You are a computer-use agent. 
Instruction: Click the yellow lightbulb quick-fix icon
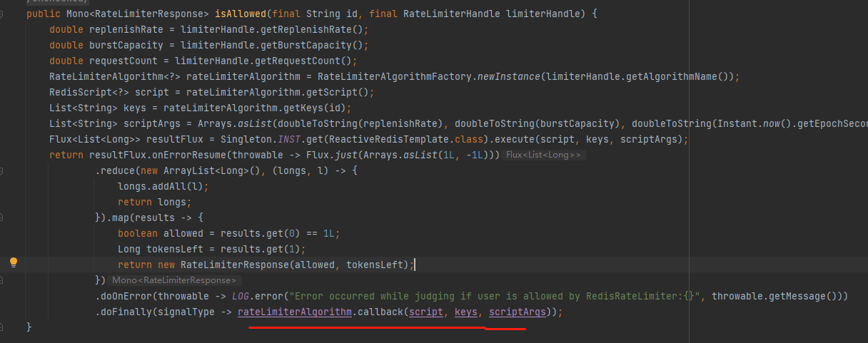tap(12, 262)
